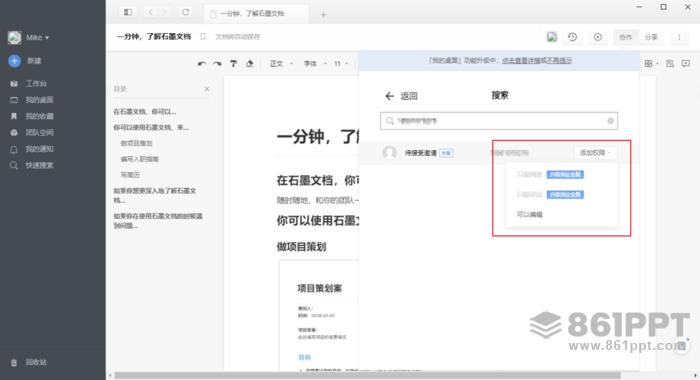Viewport: 700px width, 380px height.
Task: Click the 分享 button in header
Action: point(651,37)
